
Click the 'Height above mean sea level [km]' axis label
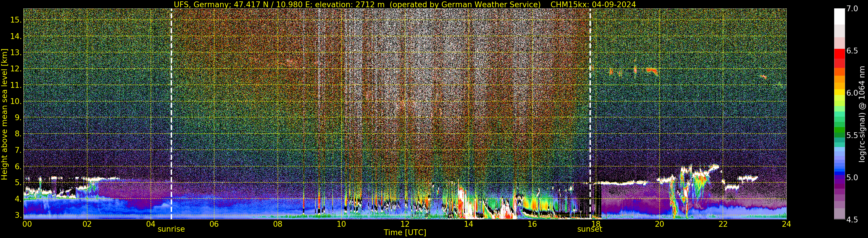[4, 114]
